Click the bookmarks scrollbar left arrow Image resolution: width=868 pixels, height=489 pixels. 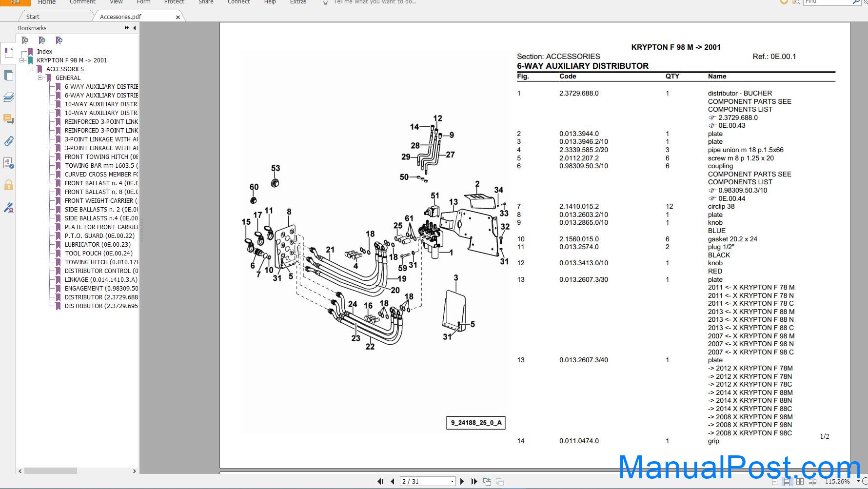(x=20, y=471)
